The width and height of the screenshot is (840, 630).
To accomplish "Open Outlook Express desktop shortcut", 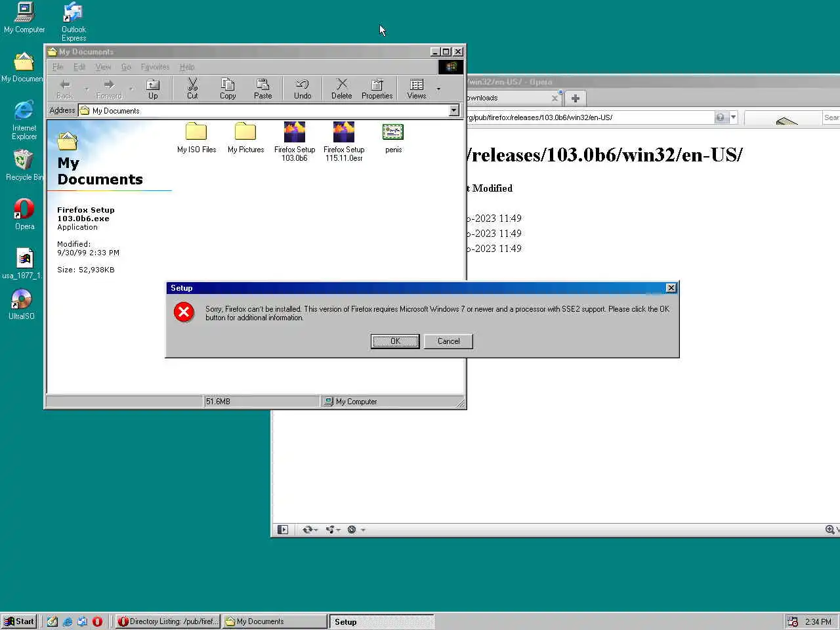I will point(73,22).
